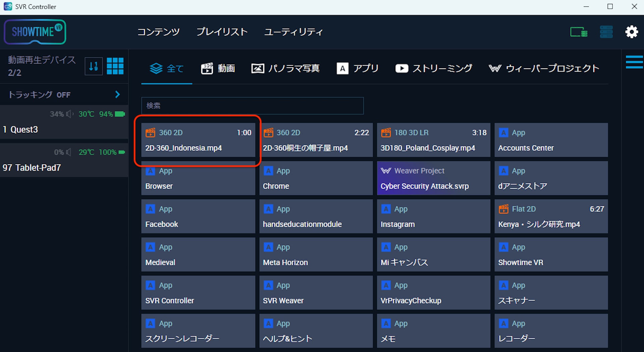Launch the Accounts Center app tile

[551, 140]
